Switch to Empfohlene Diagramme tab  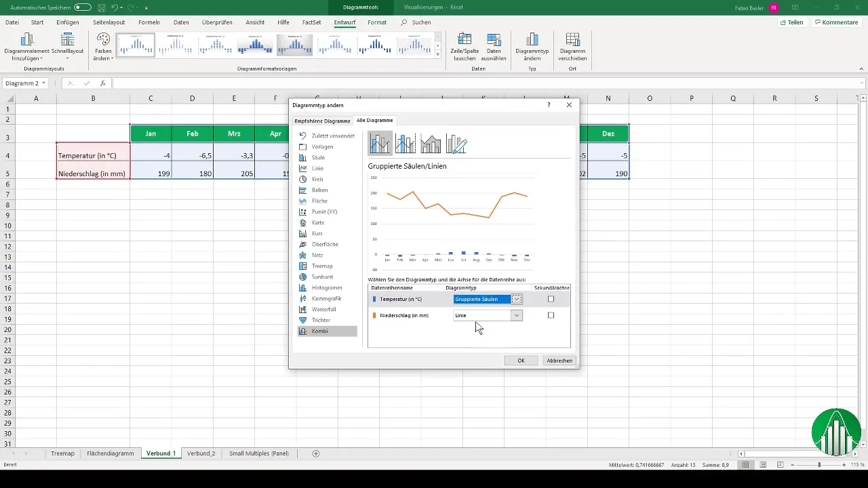322,121
